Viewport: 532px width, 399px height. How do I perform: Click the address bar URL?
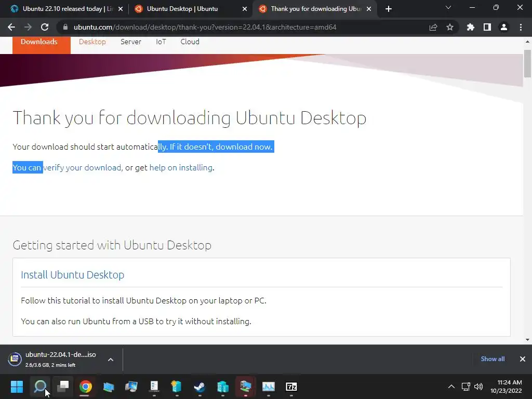pyautogui.click(x=205, y=27)
